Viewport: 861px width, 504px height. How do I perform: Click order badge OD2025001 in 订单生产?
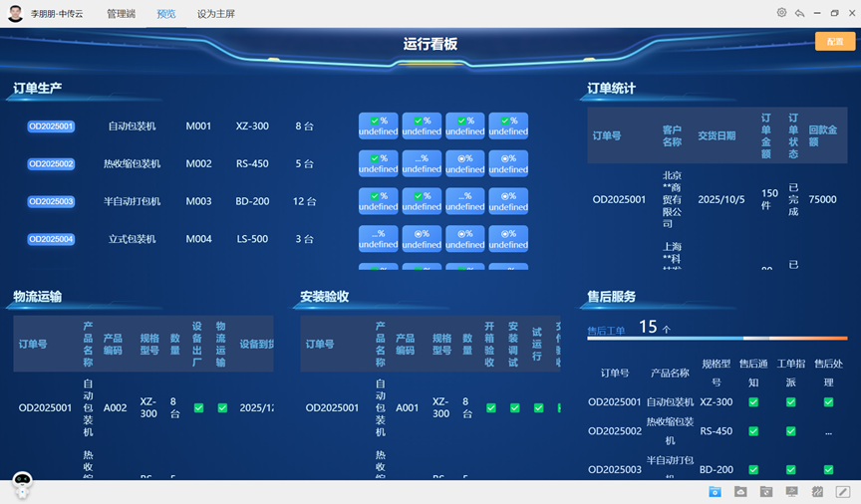click(51, 126)
